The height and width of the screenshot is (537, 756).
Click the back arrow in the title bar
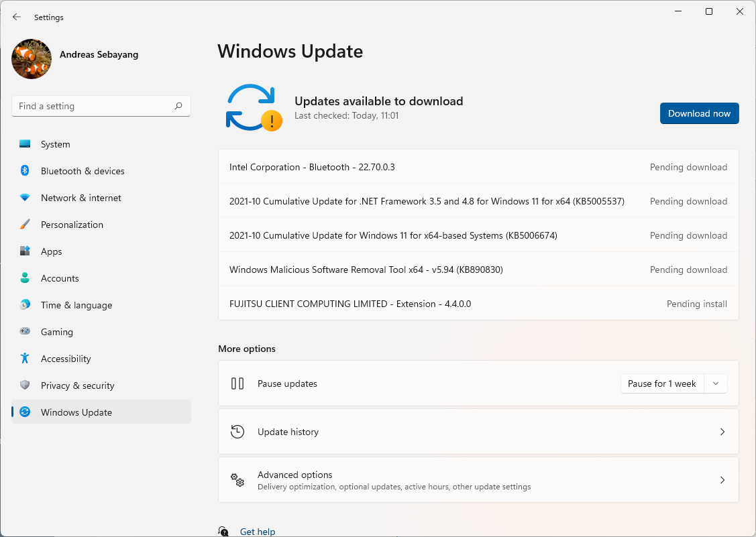coord(17,17)
